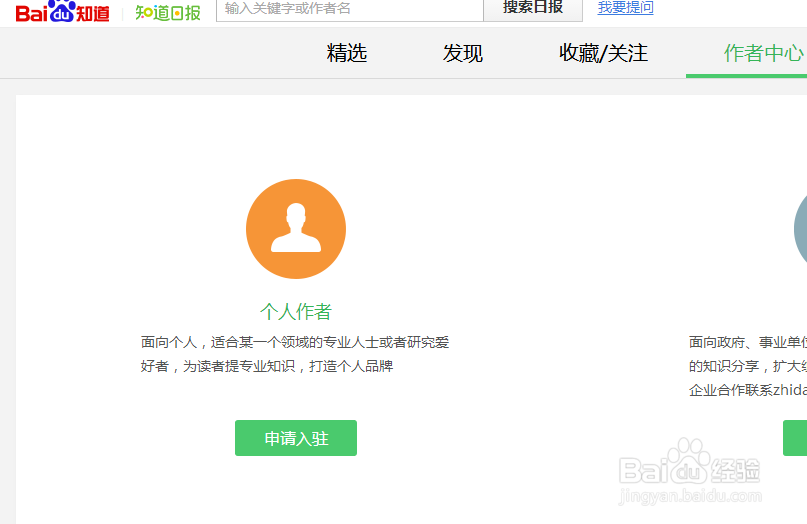Click the text line starting 的知识分享,扩大
Viewport: 807px width, 524px height.
coord(748,366)
